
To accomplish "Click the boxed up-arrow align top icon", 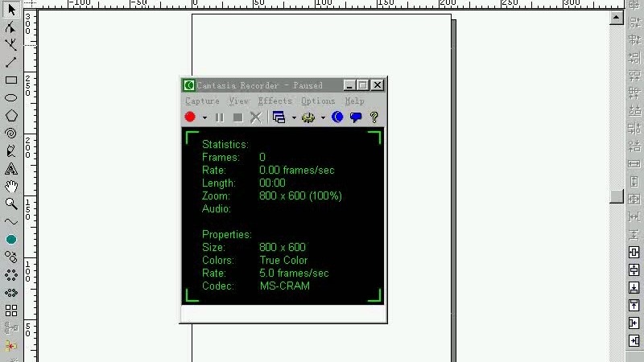I will click(x=634, y=305).
